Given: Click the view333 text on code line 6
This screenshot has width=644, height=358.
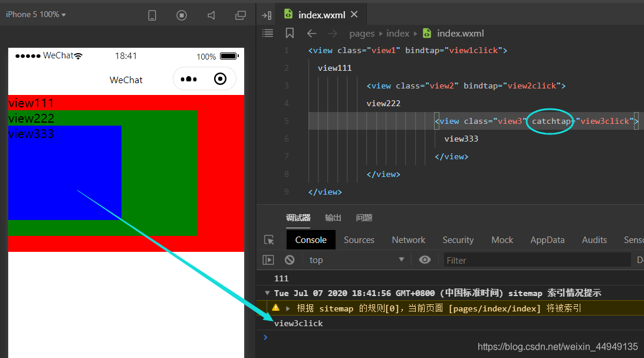Looking at the screenshot, I should [461, 139].
